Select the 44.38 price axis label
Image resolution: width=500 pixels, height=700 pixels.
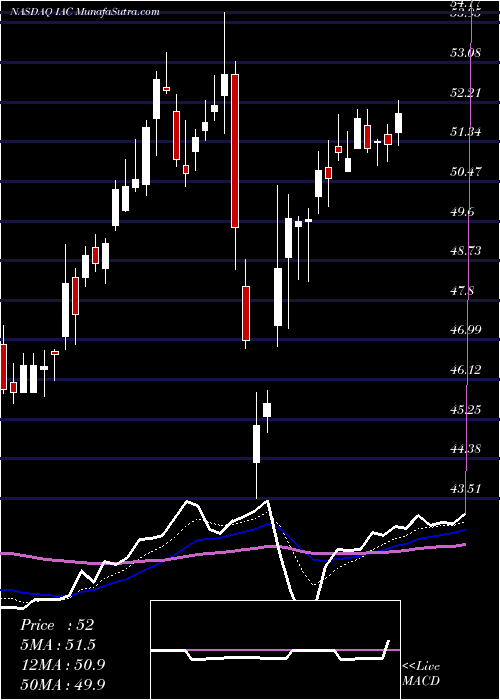click(466, 449)
